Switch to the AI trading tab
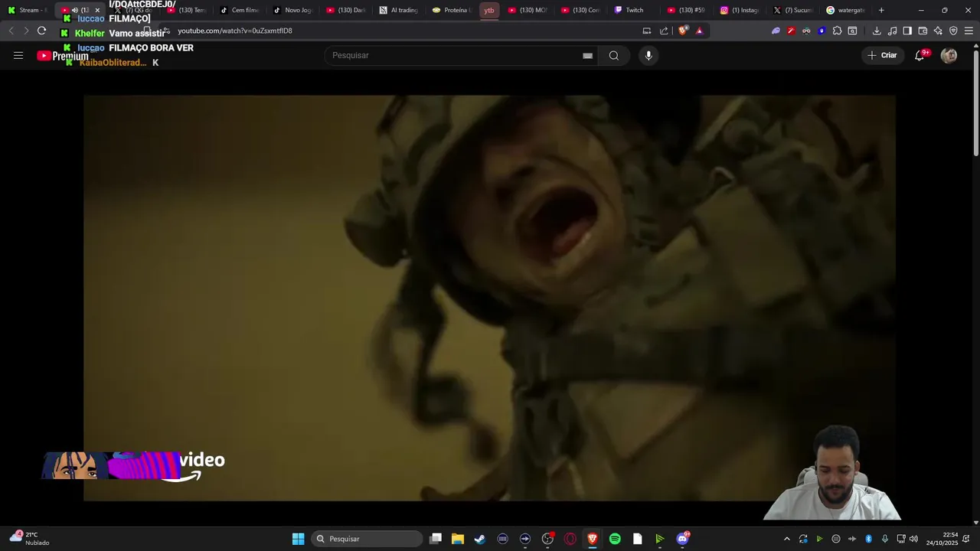 [399, 10]
